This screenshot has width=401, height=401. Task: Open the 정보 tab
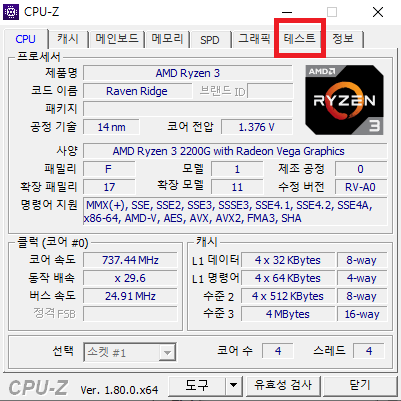(343, 39)
